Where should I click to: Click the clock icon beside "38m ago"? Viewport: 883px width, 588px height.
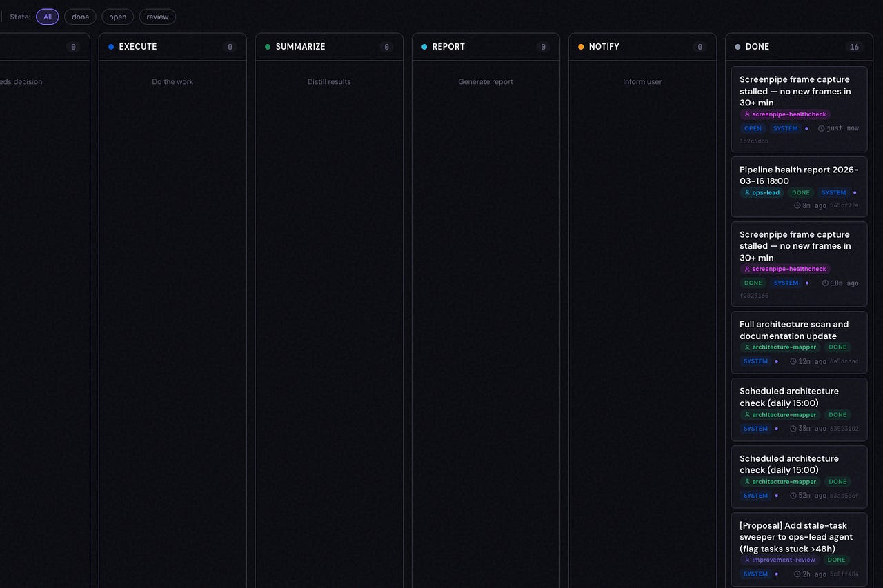tap(793, 429)
